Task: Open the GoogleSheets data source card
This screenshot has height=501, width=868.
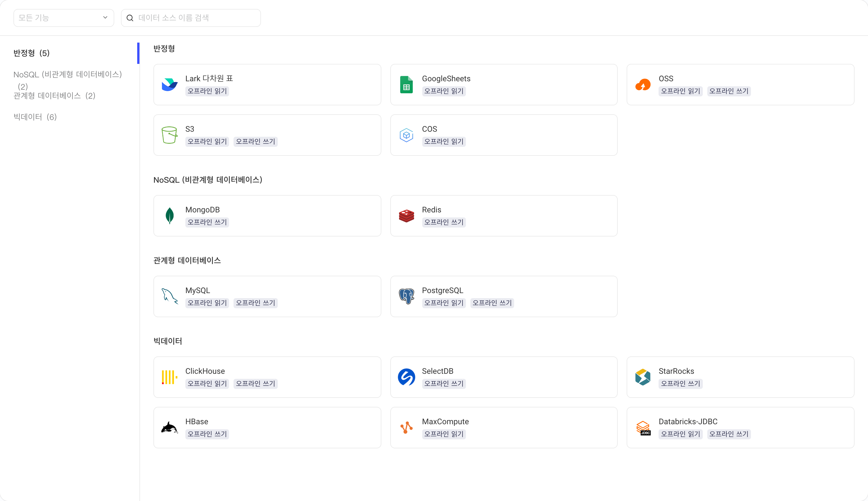Action: click(504, 85)
